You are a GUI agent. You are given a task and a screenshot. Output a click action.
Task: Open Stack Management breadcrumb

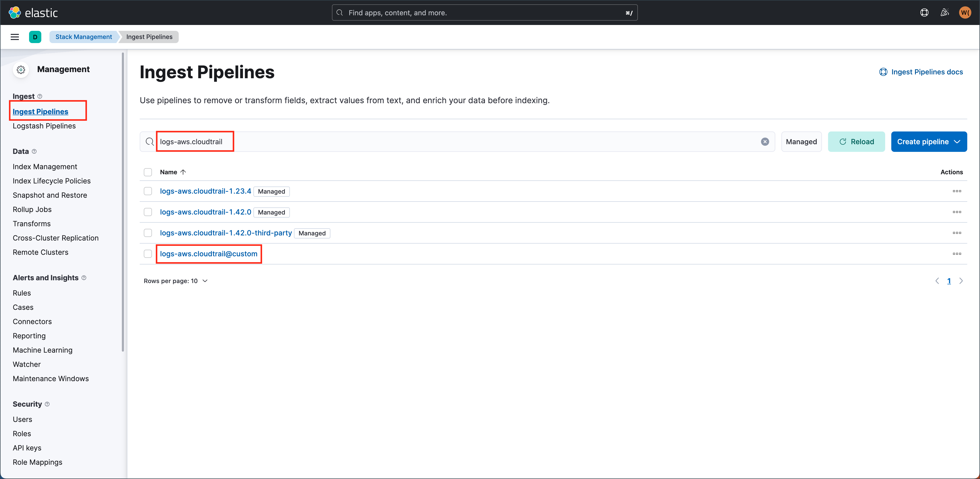click(84, 36)
